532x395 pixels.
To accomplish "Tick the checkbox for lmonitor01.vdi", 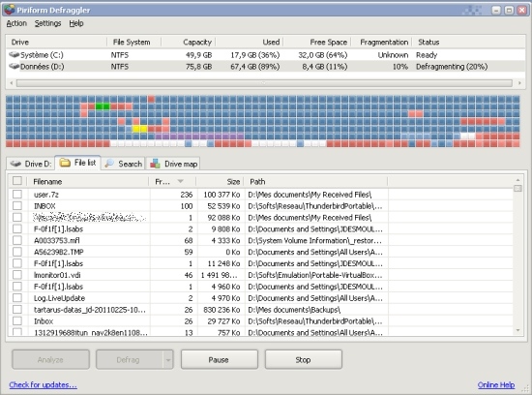I will [x=17, y=275].
